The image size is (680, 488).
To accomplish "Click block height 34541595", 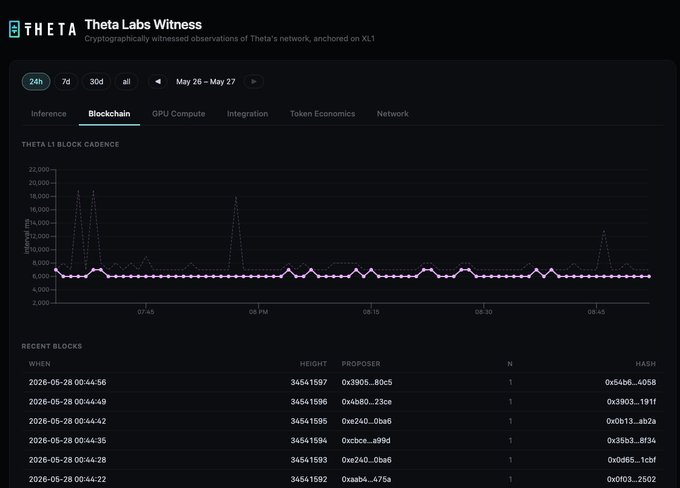I will [309, 421].
